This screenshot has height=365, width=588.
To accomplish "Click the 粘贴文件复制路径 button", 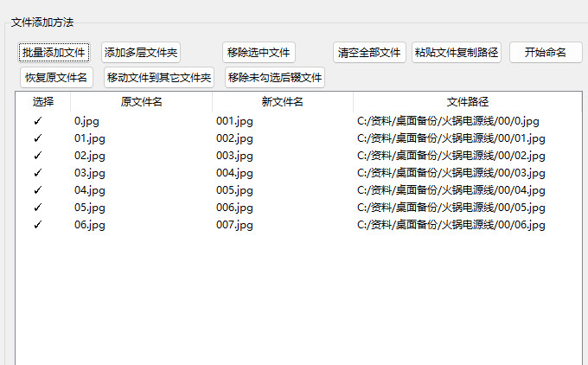I will [x=457, y=53].
